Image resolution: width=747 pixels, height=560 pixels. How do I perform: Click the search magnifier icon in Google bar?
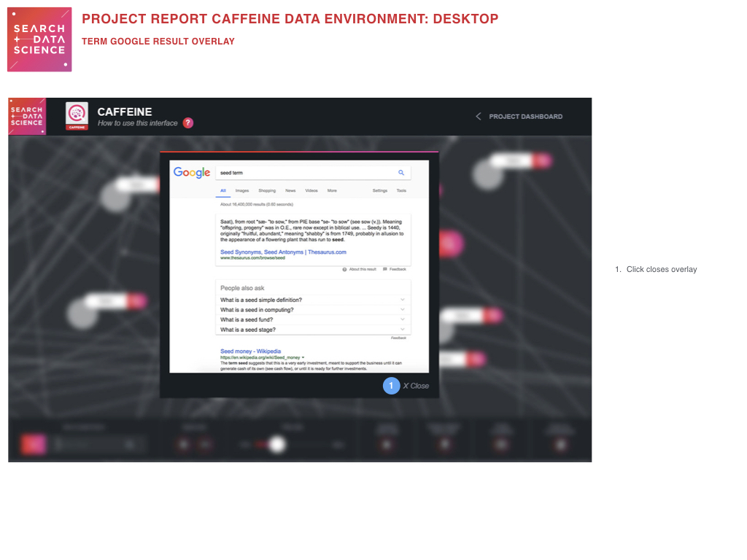[401, 172]
